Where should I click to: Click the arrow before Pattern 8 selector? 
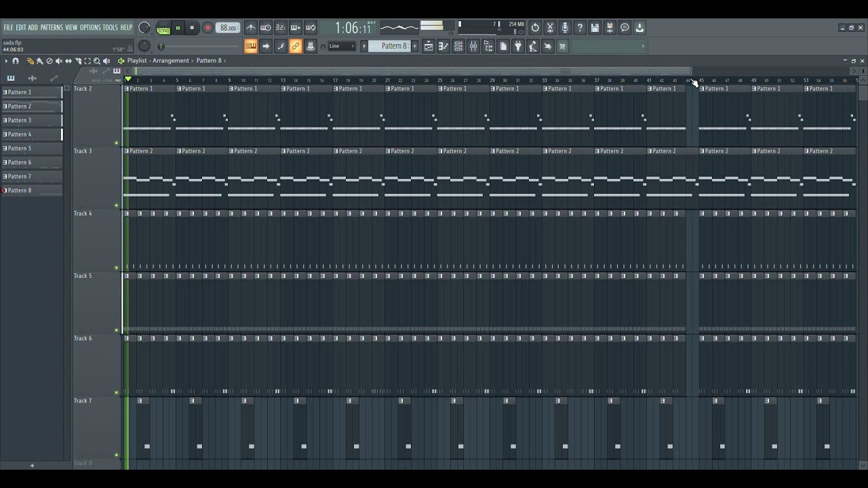click(364, 46)
